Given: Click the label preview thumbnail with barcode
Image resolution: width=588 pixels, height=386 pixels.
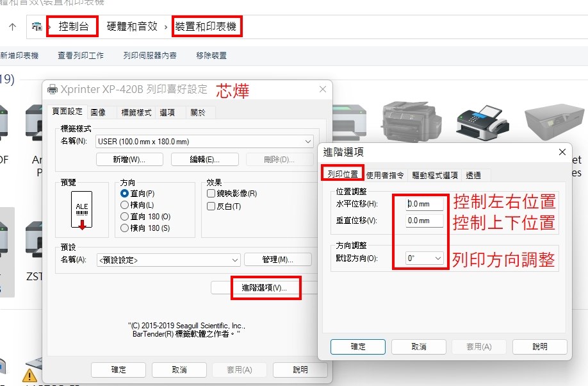Looking at the screenshot, I should [x=82, y=210].
